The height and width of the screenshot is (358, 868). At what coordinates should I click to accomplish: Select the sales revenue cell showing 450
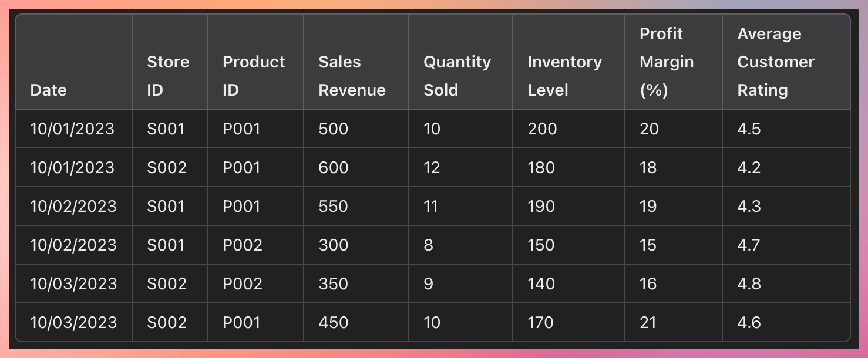pyautogui.click(x=334, y=323)
